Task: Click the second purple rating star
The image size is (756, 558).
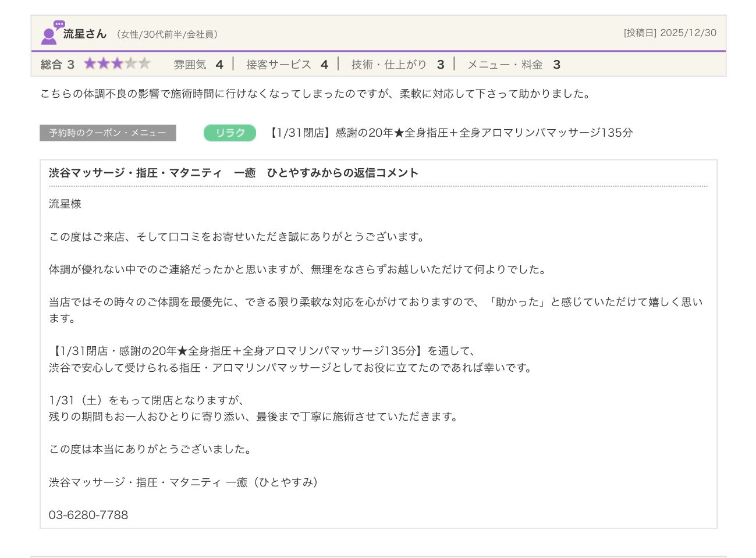Action: coord(104,63)
